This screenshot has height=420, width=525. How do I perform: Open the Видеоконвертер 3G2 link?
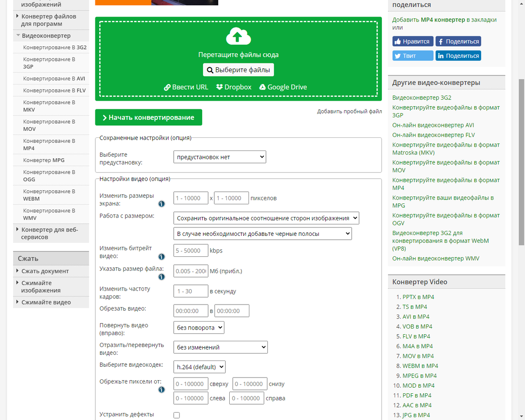(422, 98)
